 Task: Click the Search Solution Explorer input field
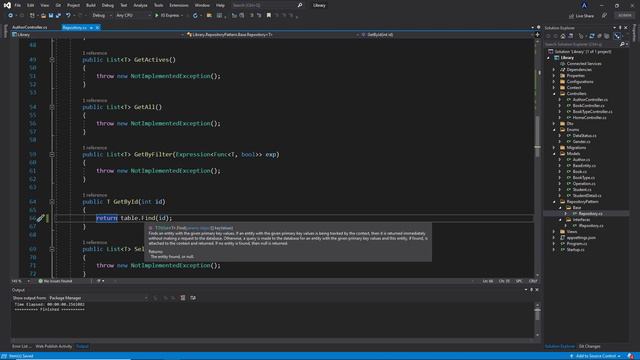581,44
